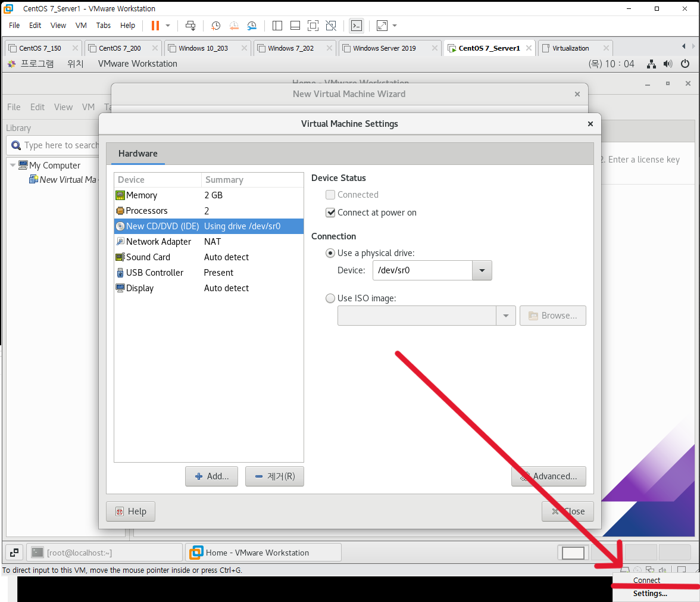
Task: Open the power options dropdown beside Pause
Action: pyautogui.click(x=168, y=26)
